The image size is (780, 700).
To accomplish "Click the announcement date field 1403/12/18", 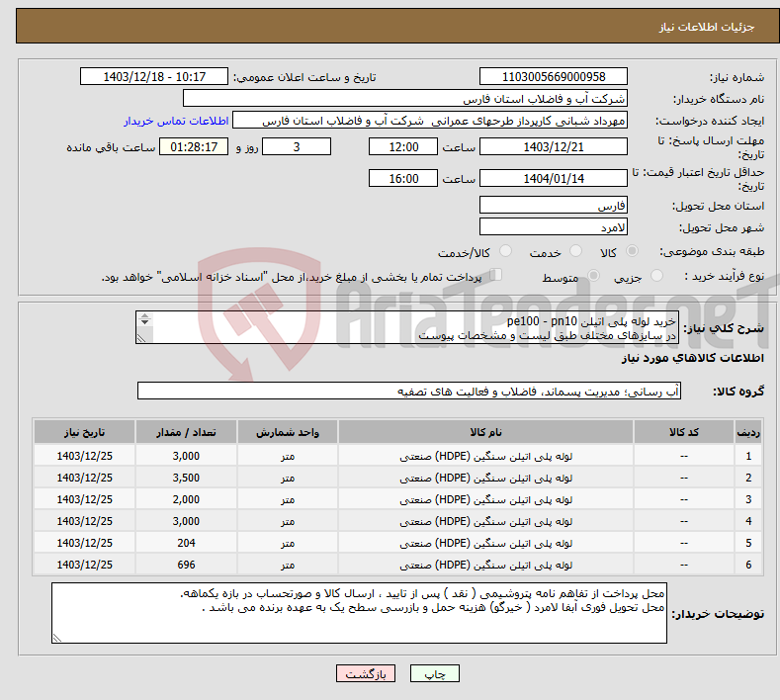I will [154, 76].
